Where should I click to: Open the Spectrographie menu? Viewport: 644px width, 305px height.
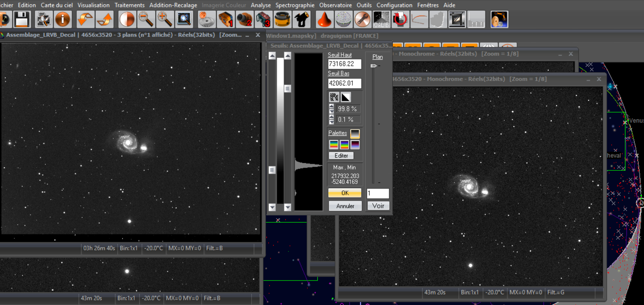pyautogui.click(x=295, y=5)
